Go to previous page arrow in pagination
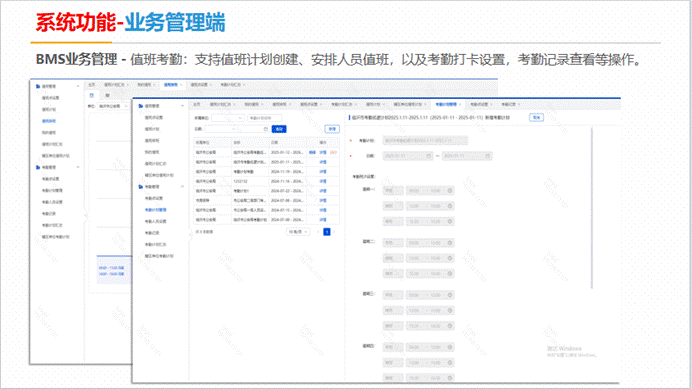692x389 pixels. click(x=318, y=232)
